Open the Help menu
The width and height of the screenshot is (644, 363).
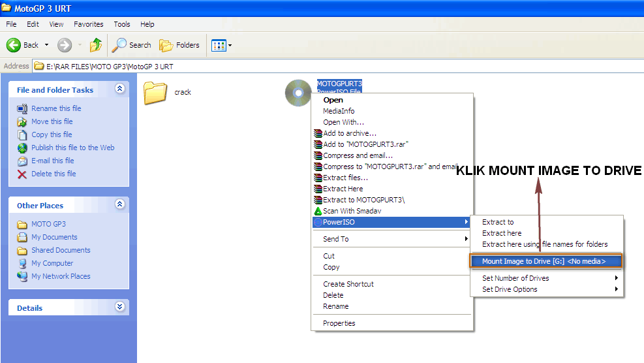pos(147,24)
